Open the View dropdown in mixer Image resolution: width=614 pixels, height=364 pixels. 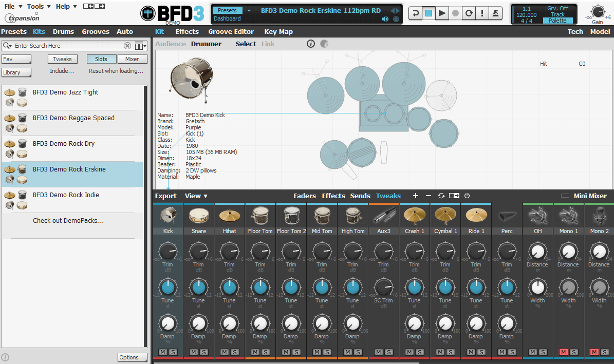[196, 196]
